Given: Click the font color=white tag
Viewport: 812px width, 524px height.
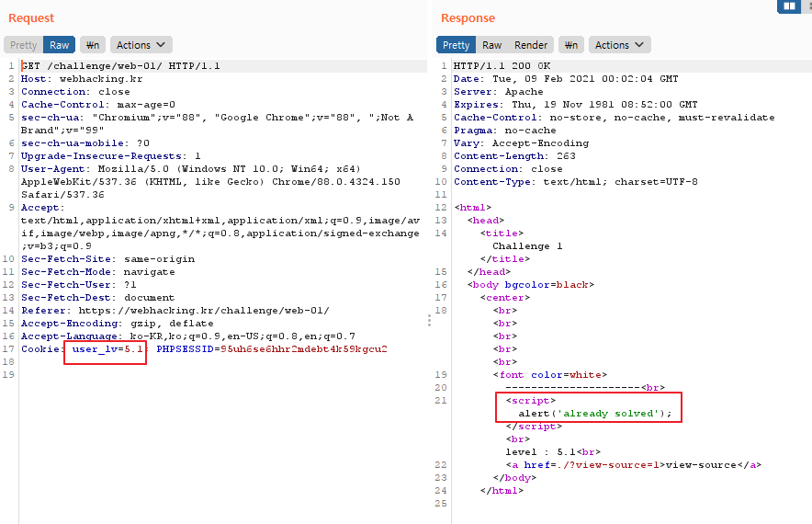Looking at the screenshot, I should tap(550, 375).
